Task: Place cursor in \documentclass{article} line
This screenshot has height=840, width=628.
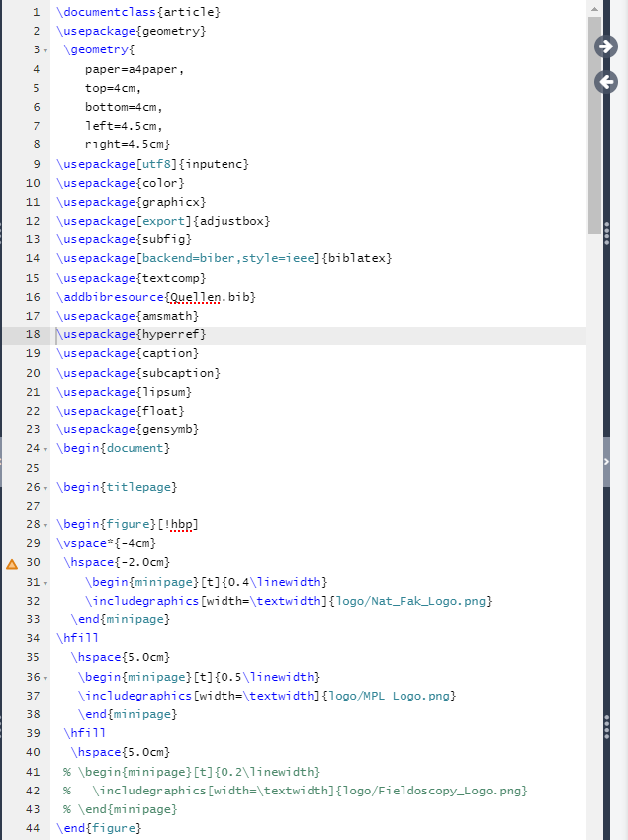Action: 138,12
